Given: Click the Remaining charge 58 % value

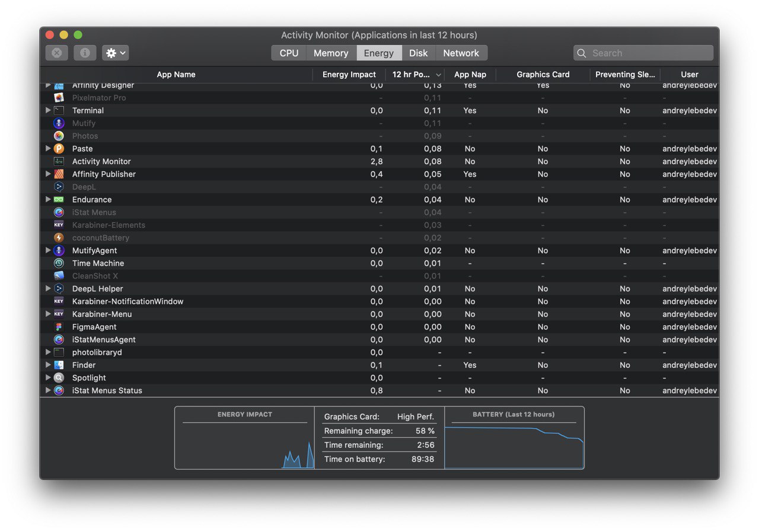Looking at the screenshot, I should [x=425, y=431].
